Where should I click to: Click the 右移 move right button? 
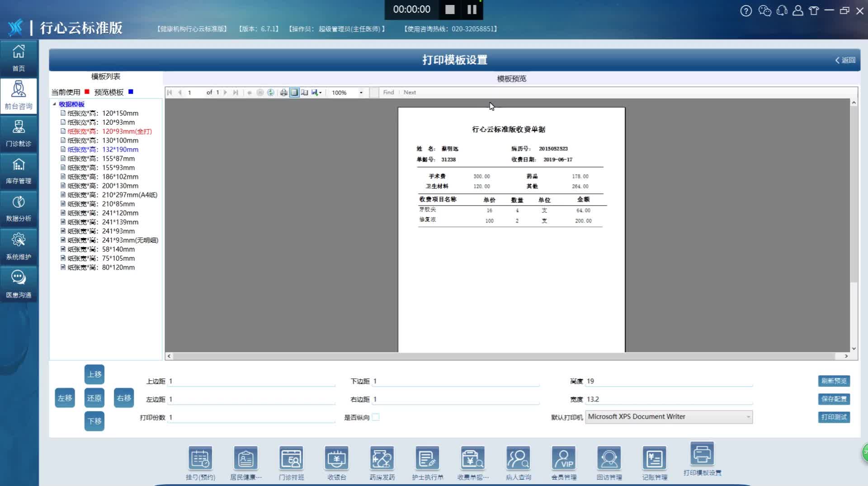(124, 398)
